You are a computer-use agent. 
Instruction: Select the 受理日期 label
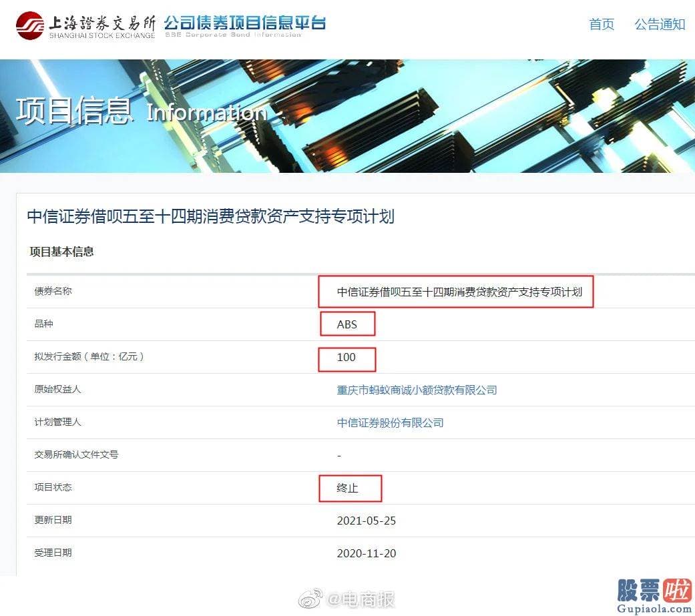pyautogui.click(x=53, y=553)
